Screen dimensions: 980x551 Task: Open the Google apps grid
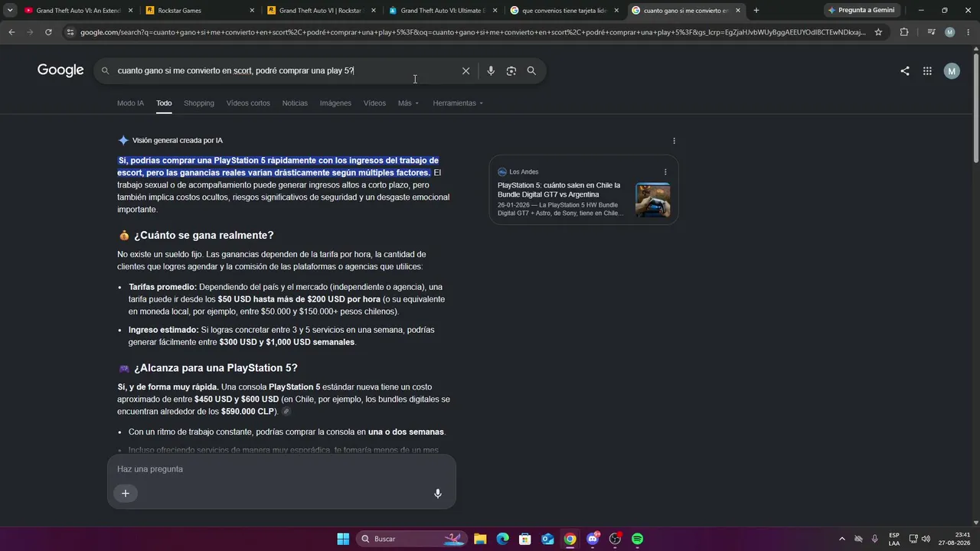[x=927, y=71]
